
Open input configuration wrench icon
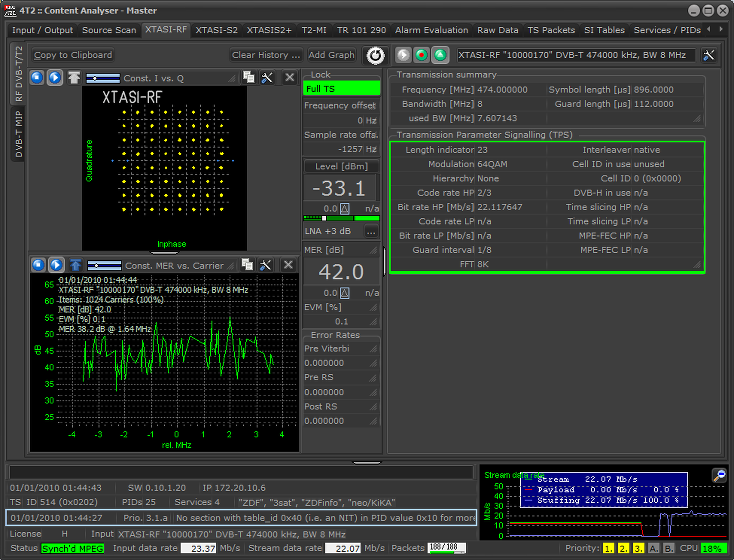[x=709, y=55]
